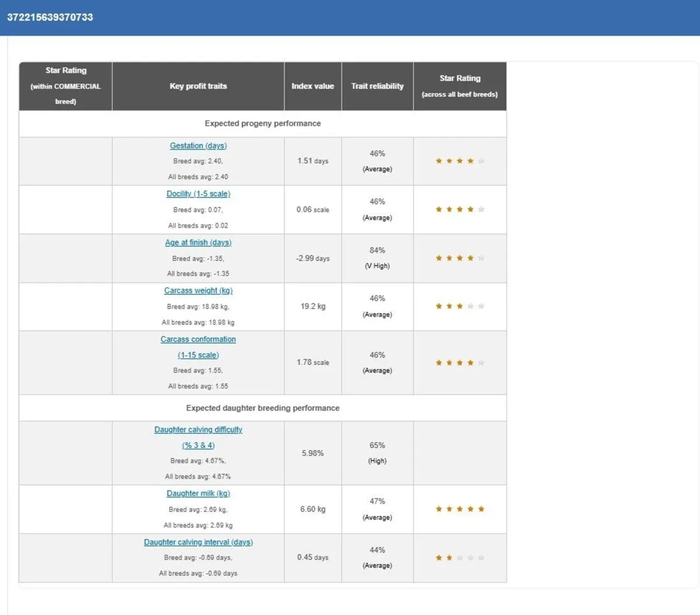Select the animal ID 372215639370733 in the header
This screenshot has height=615, width=700.
point(50,17)
